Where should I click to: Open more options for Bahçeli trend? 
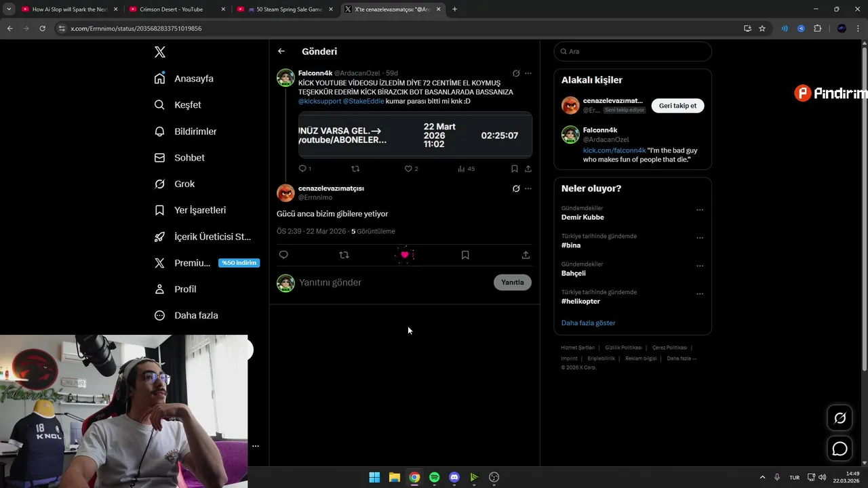(x=700, y=266)
